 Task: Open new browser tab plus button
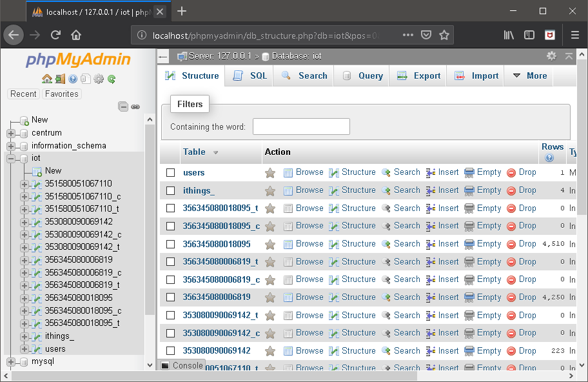click(182, 11)
